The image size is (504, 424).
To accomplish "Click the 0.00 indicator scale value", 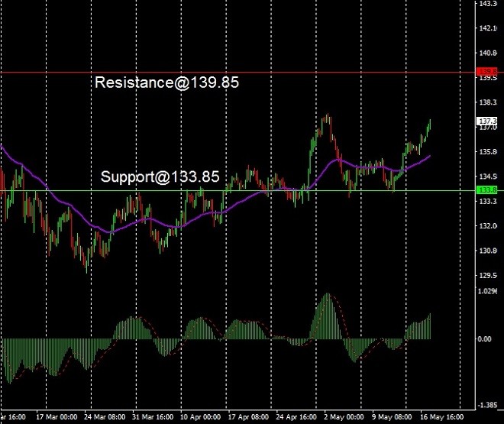I will (484, 339).
